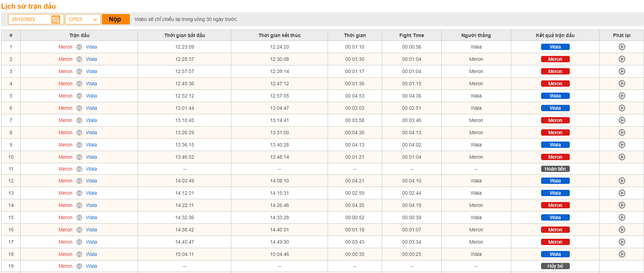This screenshot has height=273, width=644.
Task: Click the red Meron result badge in row 2
Action: [x=555, y=59]
